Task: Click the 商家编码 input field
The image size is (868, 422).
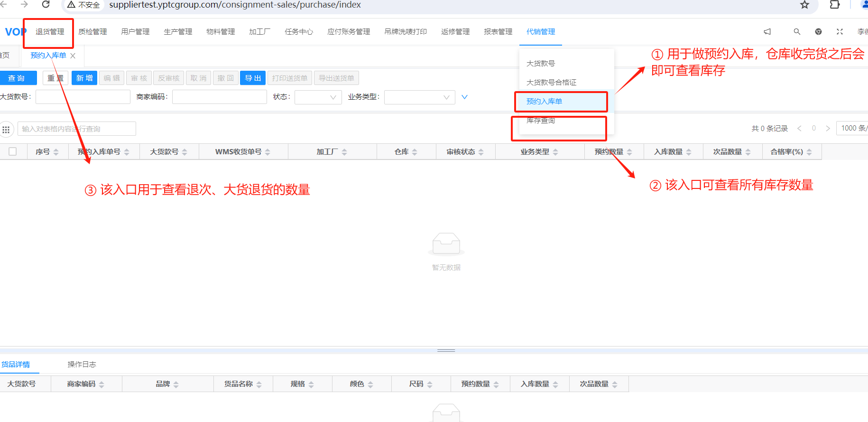Action: pos(219,97)
